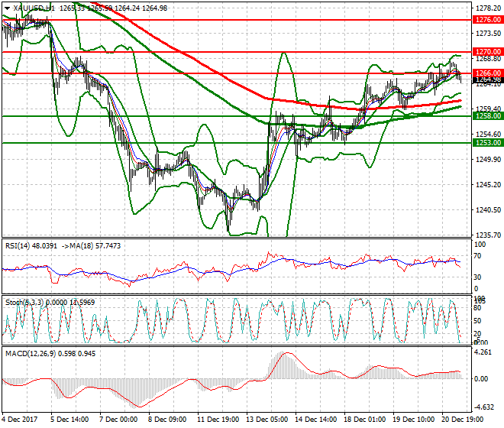The height and width of the screenshot is (428, 504).
Task: Open the chart menu triangle beside XAUUSD,H1
Action: [x=7, y=8]
